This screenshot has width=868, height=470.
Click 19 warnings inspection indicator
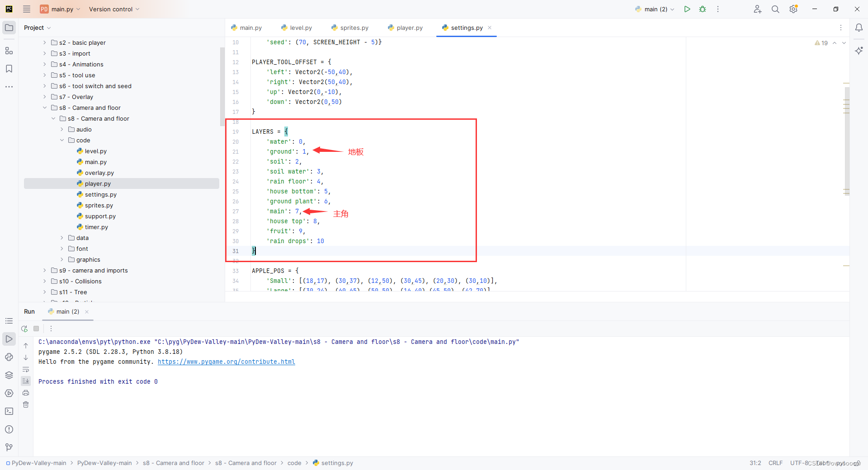(x=821, y=43)
